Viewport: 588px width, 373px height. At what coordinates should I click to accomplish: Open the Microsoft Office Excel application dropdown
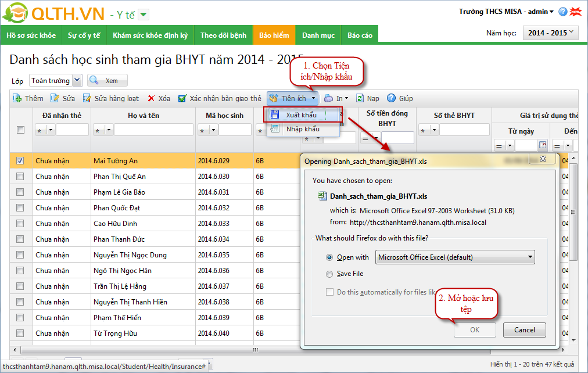455,257
